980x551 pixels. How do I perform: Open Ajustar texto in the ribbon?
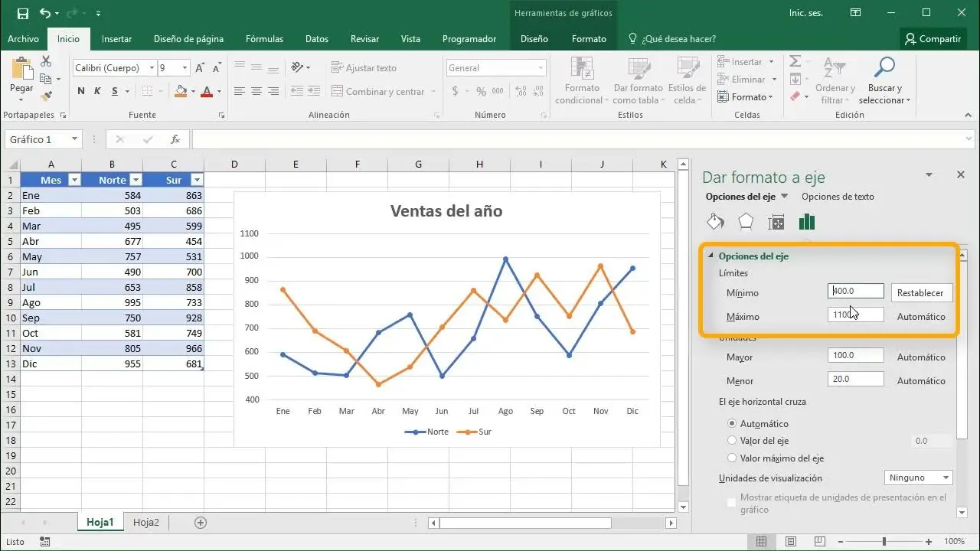(365, 67)
